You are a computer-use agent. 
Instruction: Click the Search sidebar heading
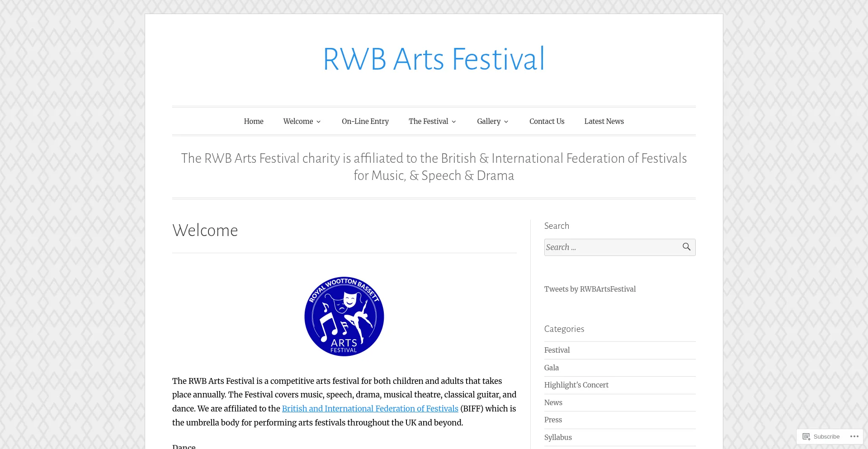557,226
